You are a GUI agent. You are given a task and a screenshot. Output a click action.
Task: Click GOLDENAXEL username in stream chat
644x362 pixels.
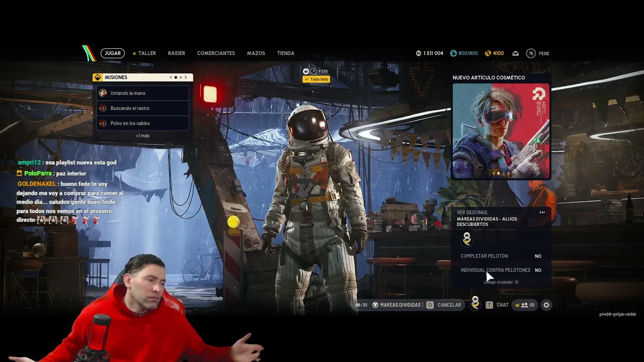click(37, 184)
